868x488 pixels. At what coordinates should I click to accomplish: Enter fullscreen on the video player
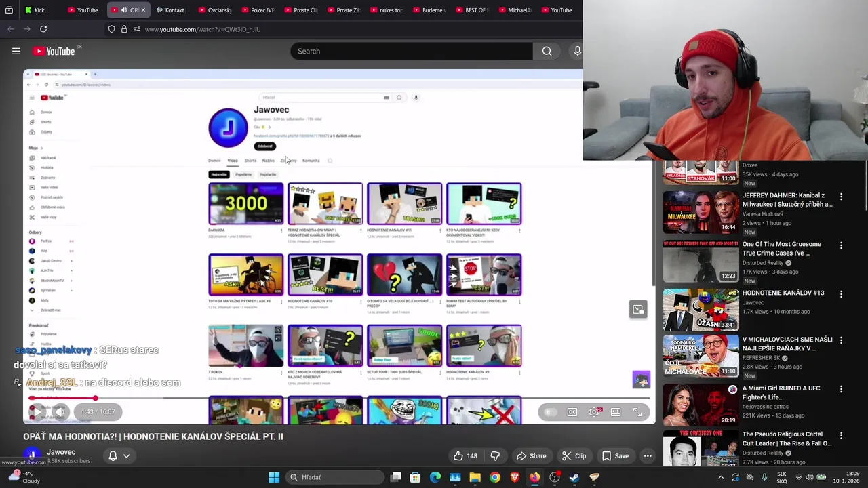(x=637, y=412)
